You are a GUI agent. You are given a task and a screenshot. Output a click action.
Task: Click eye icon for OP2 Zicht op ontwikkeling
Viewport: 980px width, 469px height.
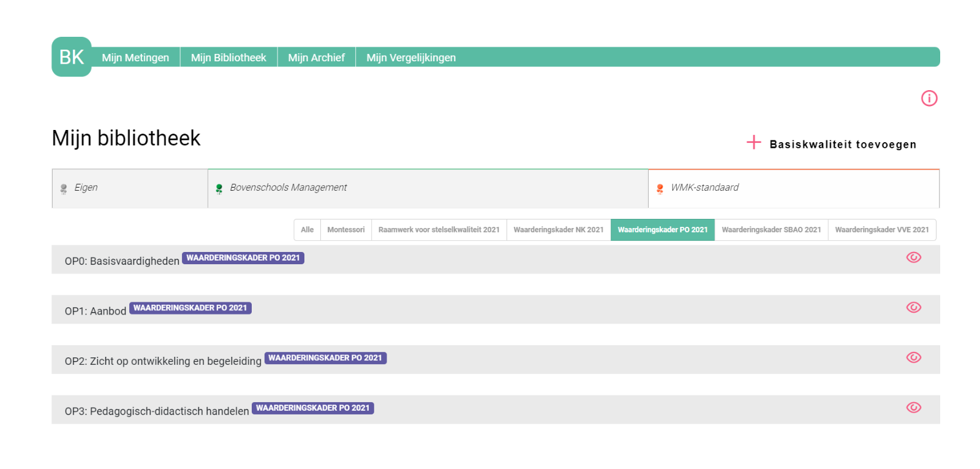coord(913,357)
